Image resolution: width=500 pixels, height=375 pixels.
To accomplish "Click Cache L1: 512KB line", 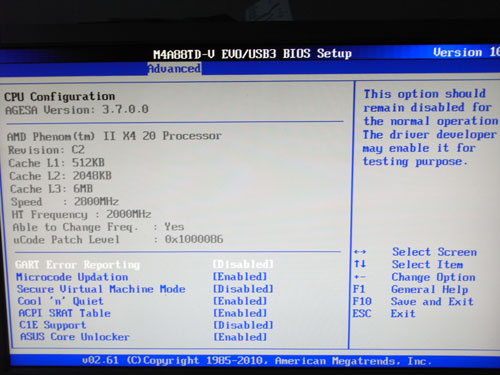I will tap(56, 163).
